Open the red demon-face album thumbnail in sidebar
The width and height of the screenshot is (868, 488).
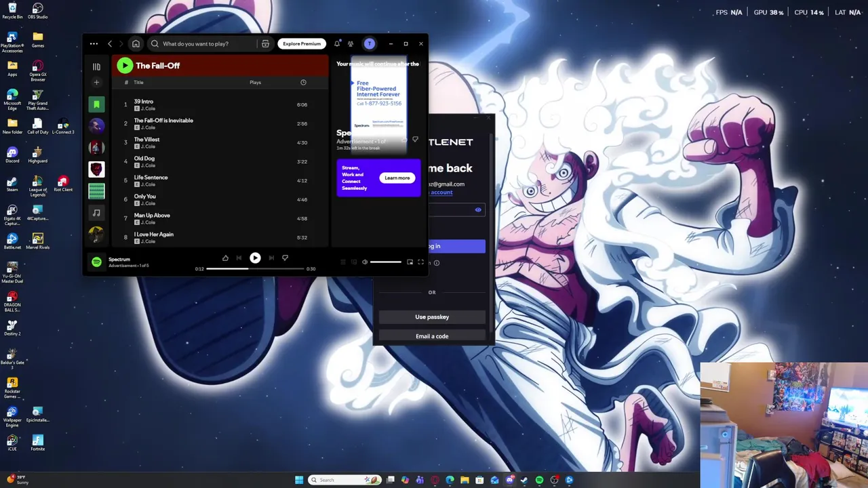coord(96,169)
